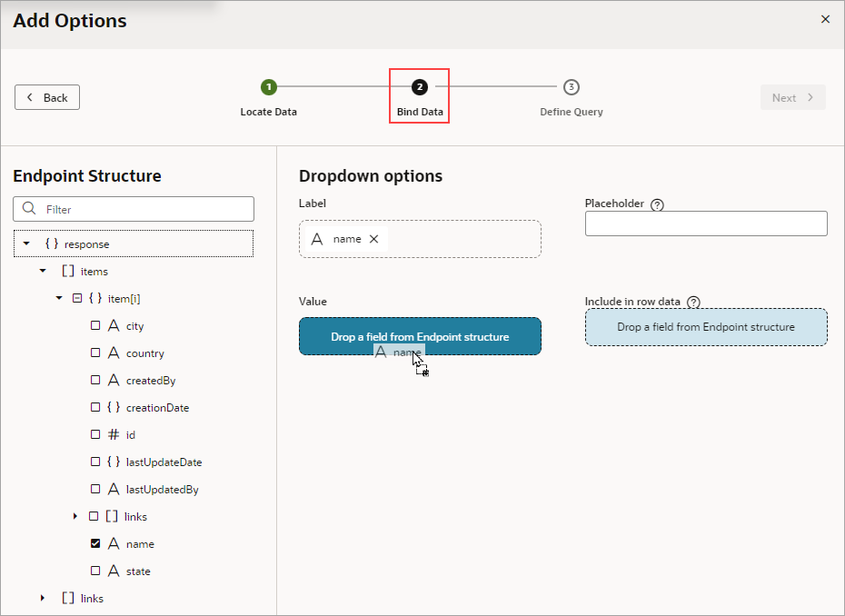The width and height of the screenshot is (845, 616).
Task: Click the text type icon beside name field
Action: 114,543
